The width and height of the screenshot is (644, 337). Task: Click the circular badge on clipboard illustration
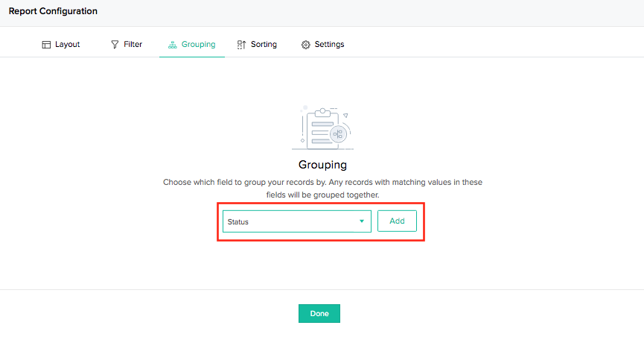click(338, 134)
